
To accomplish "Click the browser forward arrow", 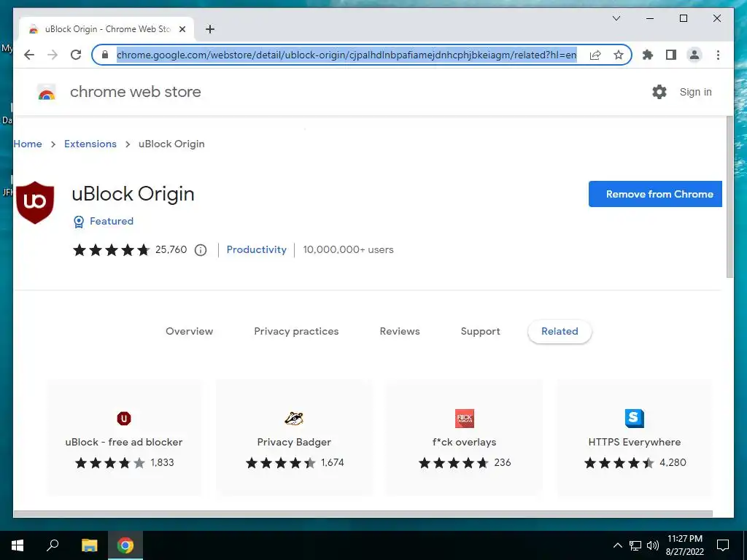I will pyautogui.click(x=53, y=55).
